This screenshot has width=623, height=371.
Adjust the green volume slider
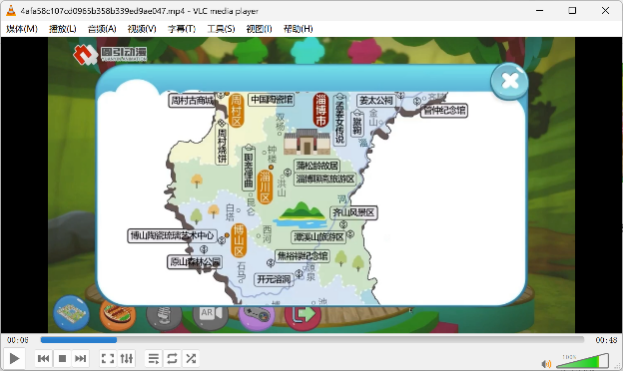(x=582, y=361)
